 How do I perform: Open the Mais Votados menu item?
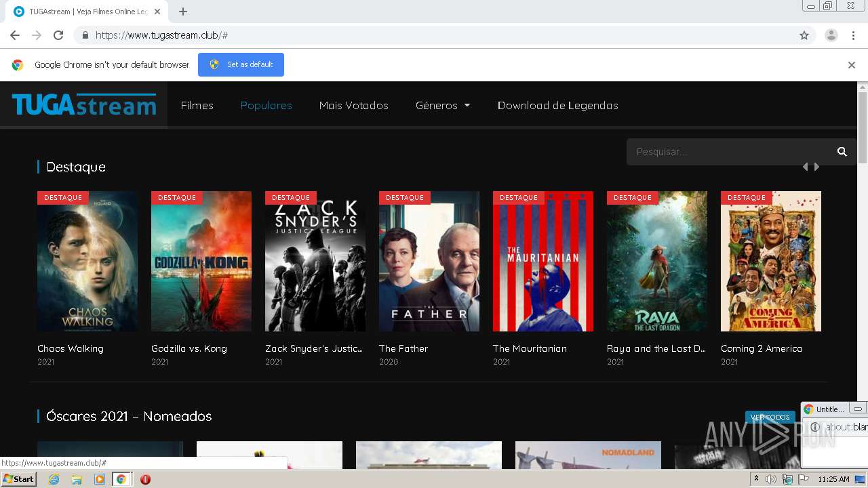[x=354, y=105]
